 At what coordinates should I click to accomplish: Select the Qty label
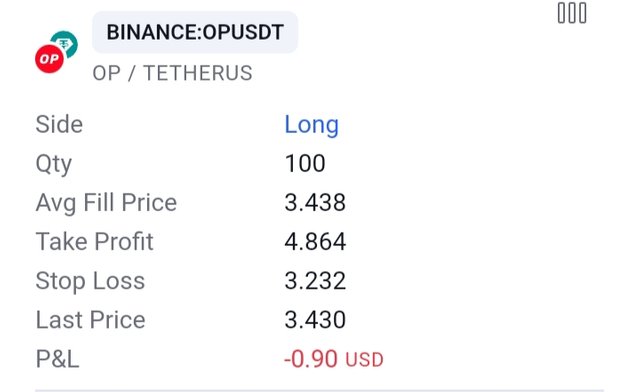[x=53, y=165]
